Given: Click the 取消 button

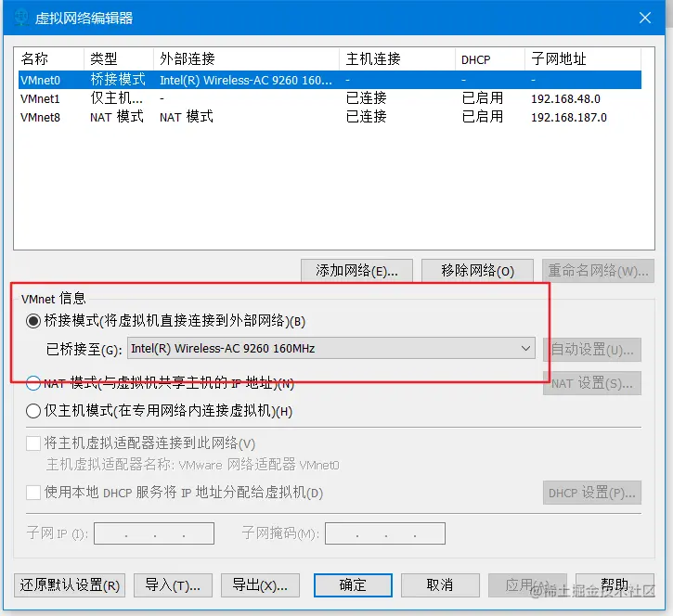Looking at the screenshot, I should click(x=440, y=585).
